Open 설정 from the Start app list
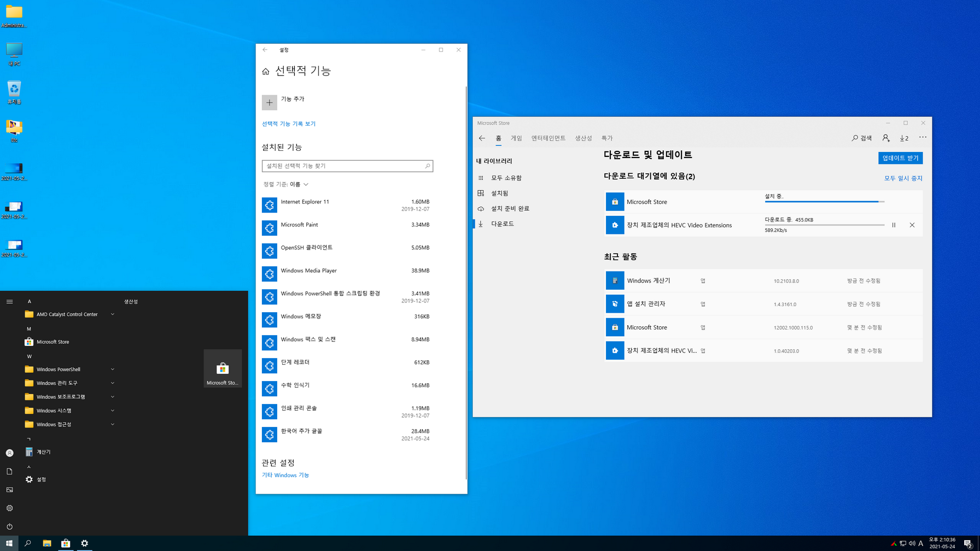 coord(70,479)
